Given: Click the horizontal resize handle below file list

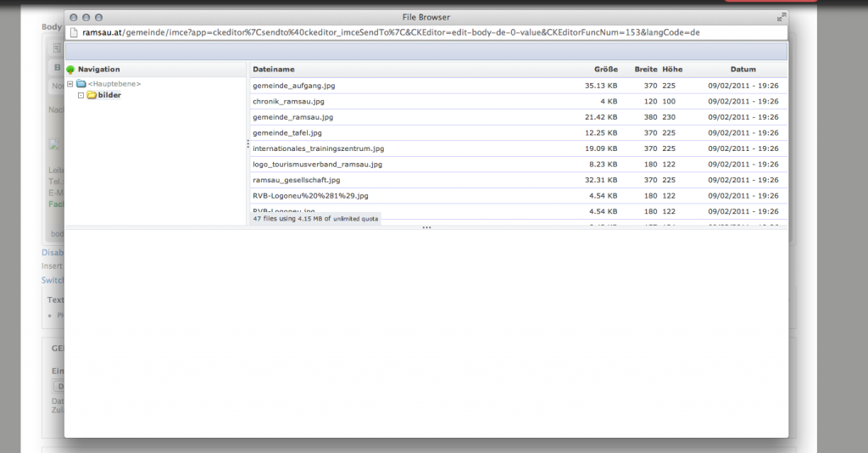Looking at the screenshot, I should pyautogui.click(x=426, y=227).
